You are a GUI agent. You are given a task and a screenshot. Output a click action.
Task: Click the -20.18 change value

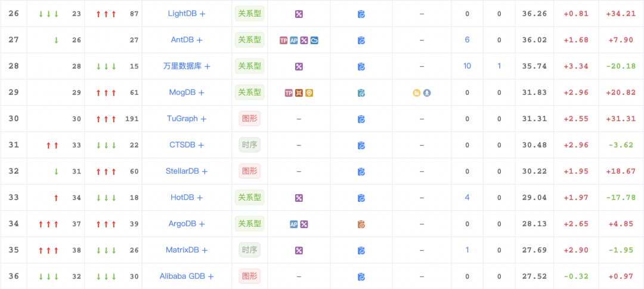click(x=621, y=66)
